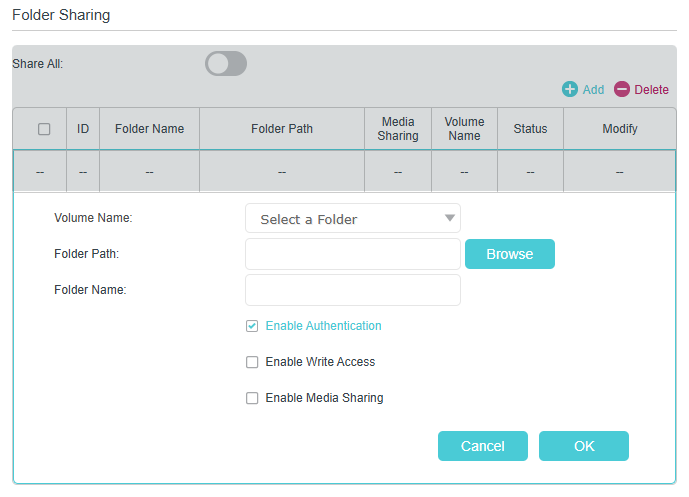Viewport: 689px width, 497px height.
Task: Click the Share All label
Action: coord(37,64)
